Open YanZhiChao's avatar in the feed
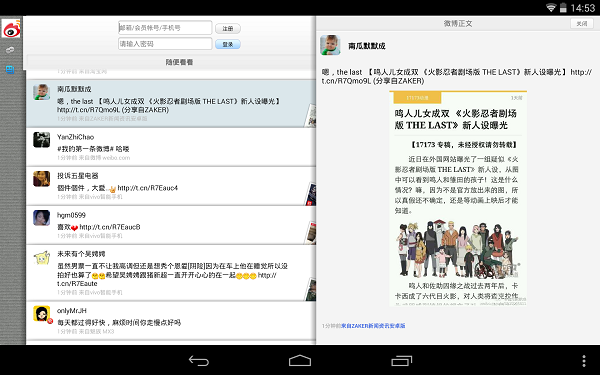 click(41, 140)
